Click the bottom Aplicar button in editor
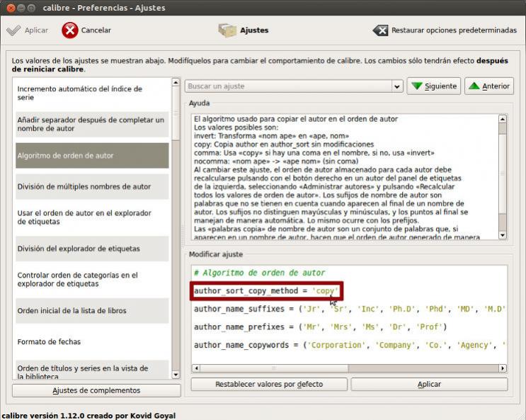 click(x=429, y=384)
